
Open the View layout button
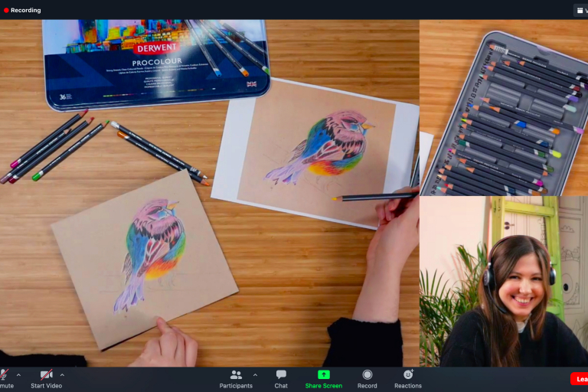[580, 10]
